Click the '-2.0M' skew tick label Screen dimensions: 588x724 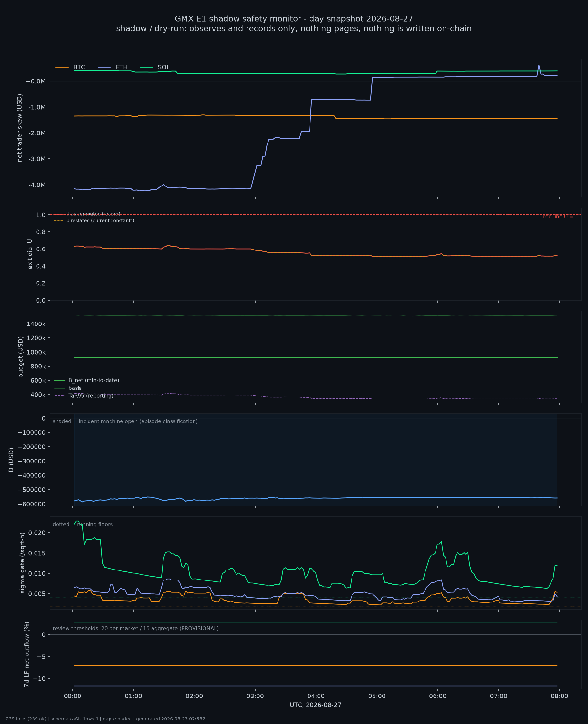(37, 133)
